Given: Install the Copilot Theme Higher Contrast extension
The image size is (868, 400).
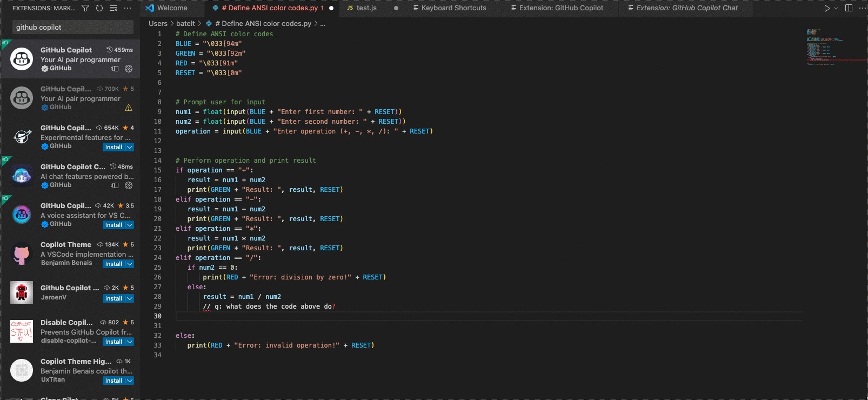Looking at the screenshot, I should [113, 381].
